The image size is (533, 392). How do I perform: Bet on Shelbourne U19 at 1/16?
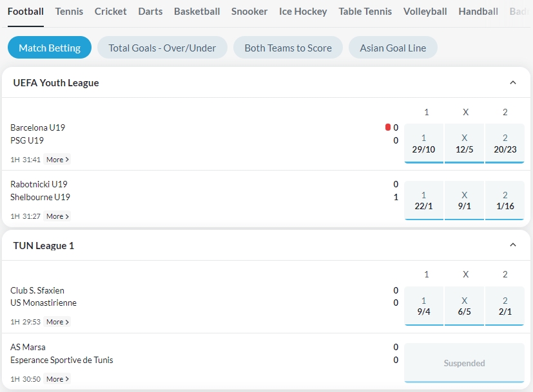505,200
